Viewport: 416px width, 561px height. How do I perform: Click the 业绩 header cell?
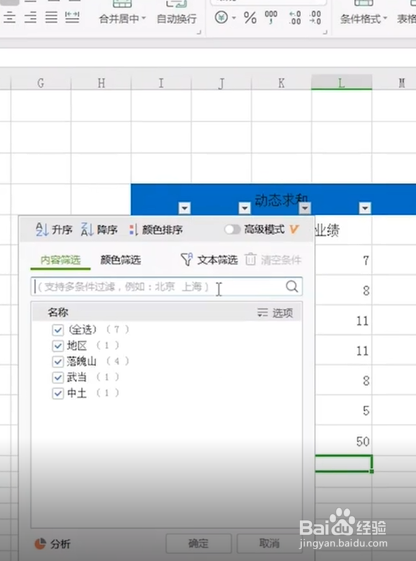pyautogui.click(x=343, y=230)
